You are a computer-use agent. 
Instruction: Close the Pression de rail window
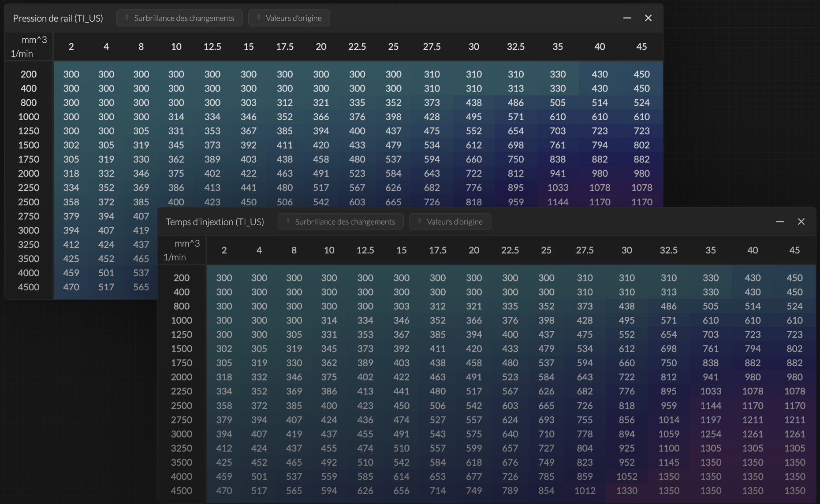pyautogui.click(x=648, y=18)
